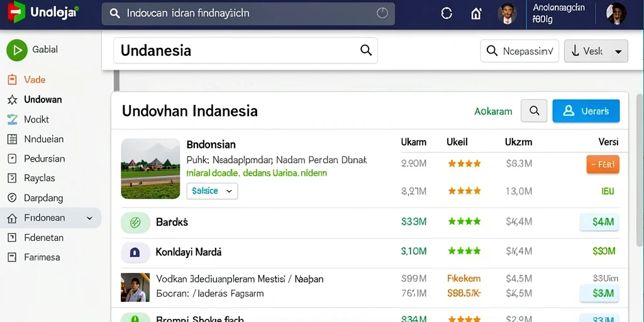Open the home icon in header
This screenshot has width=644, height=322.
click(476, 14)
